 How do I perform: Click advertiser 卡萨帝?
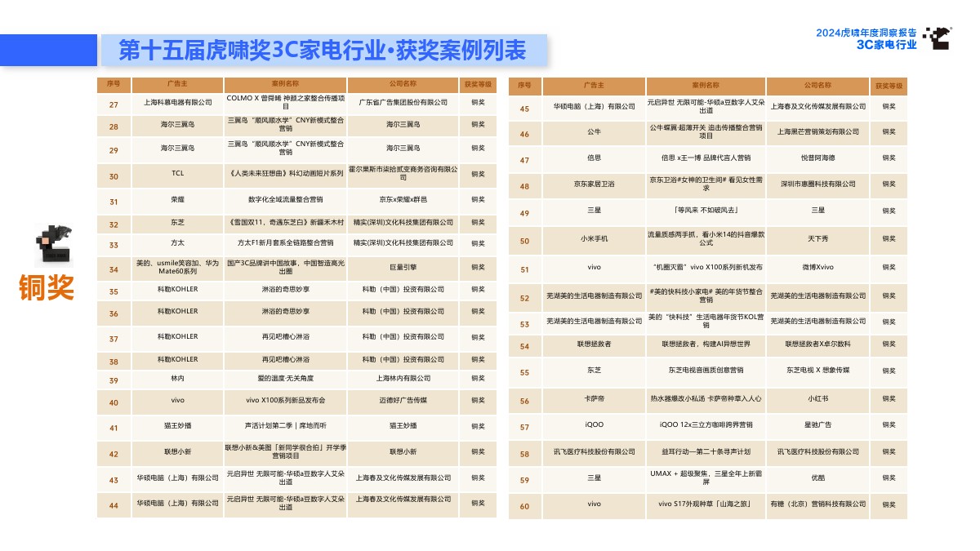pyautogui.click(x=594, y=398)
